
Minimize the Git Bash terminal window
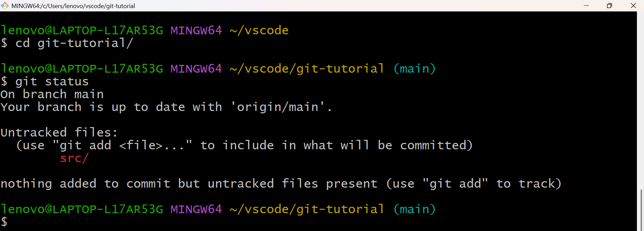[586, 5]
